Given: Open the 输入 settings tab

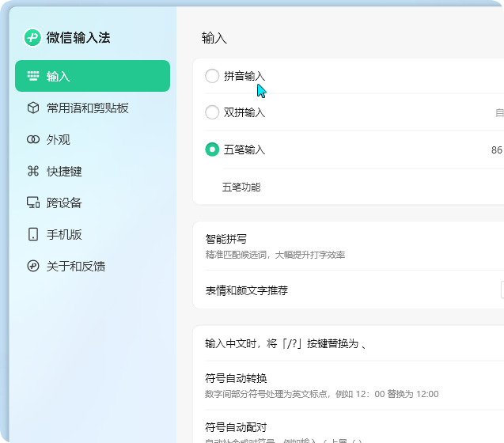Looking at the screenshot, I should coord(93,76).
